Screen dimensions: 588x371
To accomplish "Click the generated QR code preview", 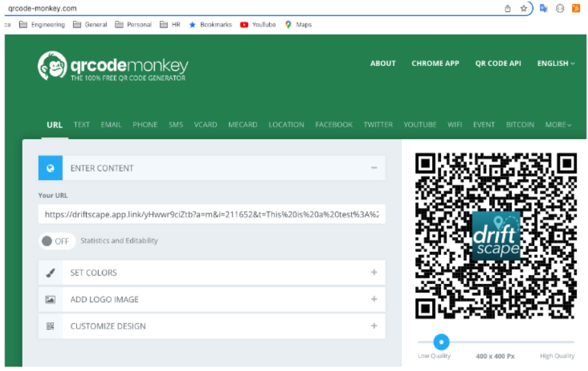I will pyautogui.click(x=496, y=236).
